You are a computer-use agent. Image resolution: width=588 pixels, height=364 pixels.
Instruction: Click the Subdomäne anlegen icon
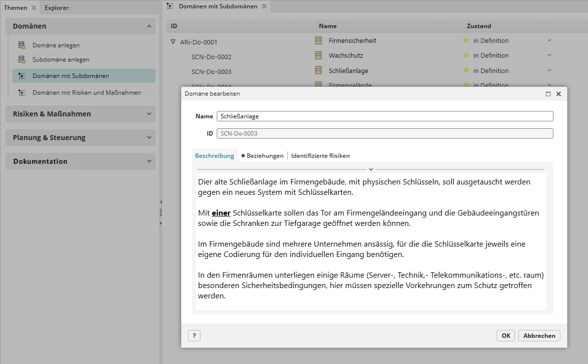(22, 60)
